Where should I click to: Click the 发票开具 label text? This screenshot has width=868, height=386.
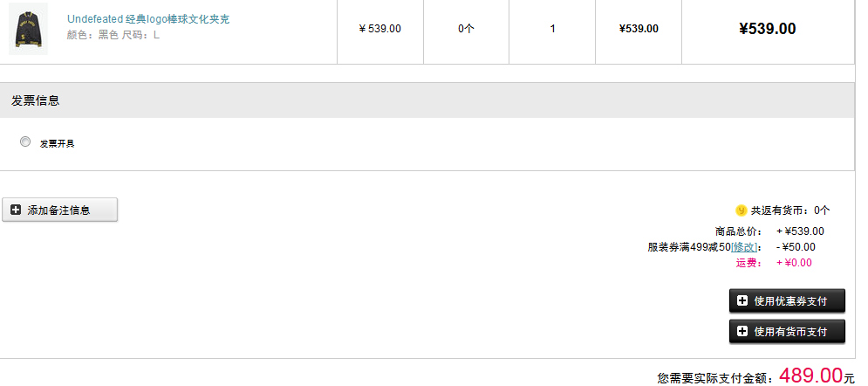[57, 143]
